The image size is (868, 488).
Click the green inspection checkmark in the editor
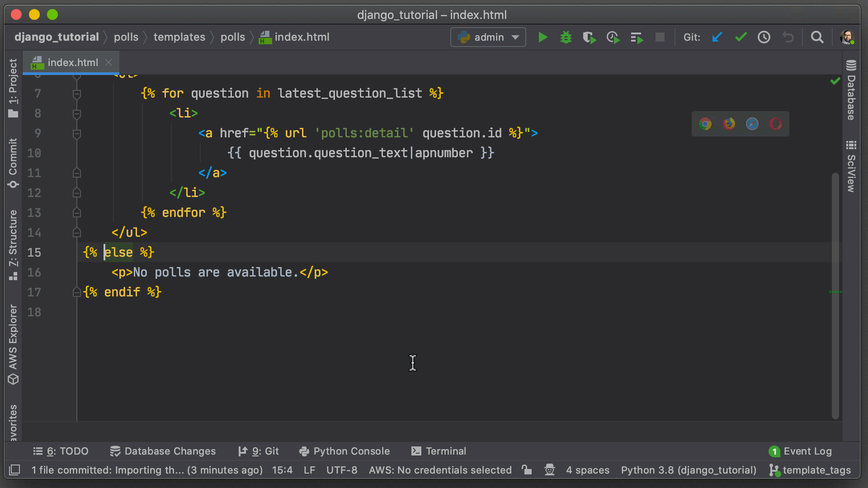835,81
